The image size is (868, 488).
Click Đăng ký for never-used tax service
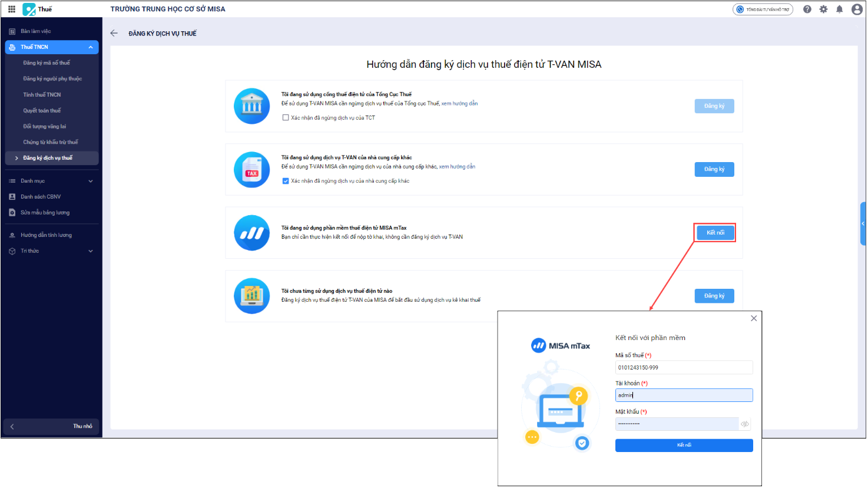pyautogui.click(x=714, y=296)
